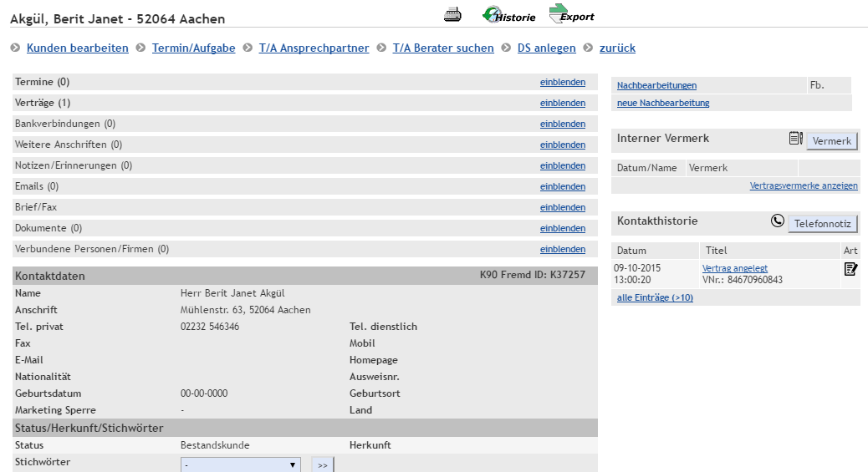The width and height of the screenshot is (868, 472).
Task: Click the Export icon
Action: [571, 14]
